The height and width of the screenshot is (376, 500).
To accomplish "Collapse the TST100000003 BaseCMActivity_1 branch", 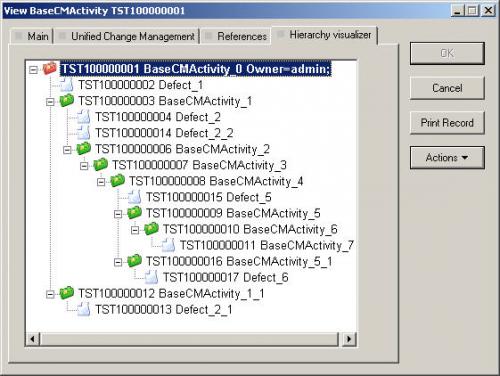I will click(x=50, y=102).
